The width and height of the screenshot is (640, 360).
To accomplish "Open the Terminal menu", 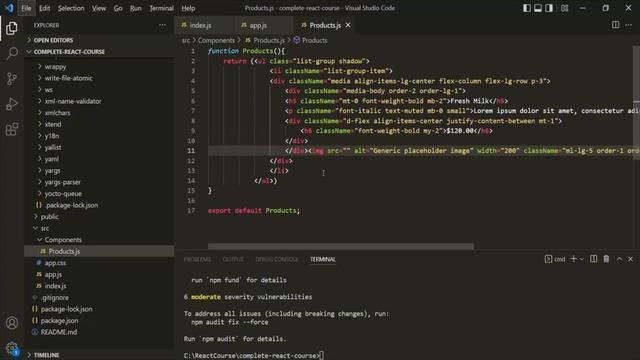I will 161,8.
